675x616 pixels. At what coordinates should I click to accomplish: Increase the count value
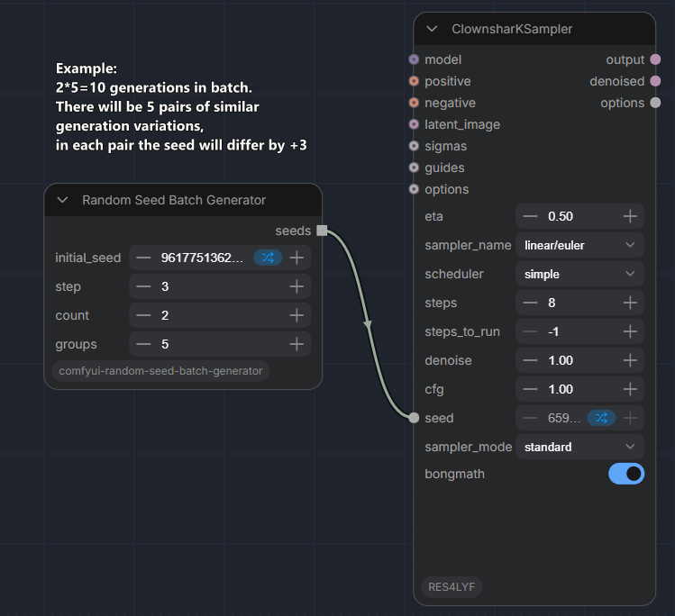coord(296,315)
